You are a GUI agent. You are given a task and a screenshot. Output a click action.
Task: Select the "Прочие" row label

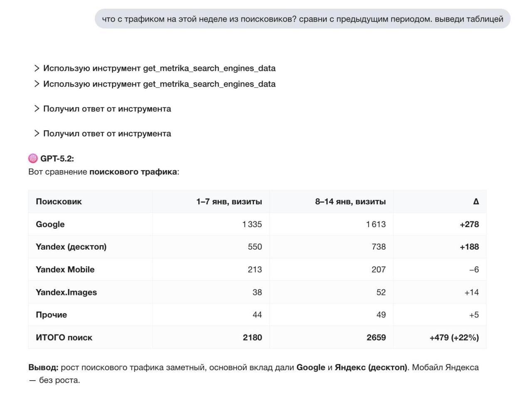click(x=51, y=315)
